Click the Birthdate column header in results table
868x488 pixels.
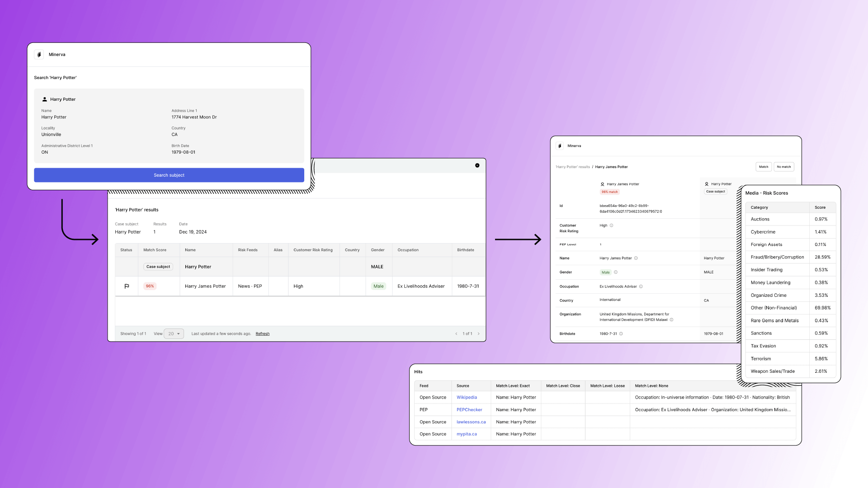click(x=466, y=250)
